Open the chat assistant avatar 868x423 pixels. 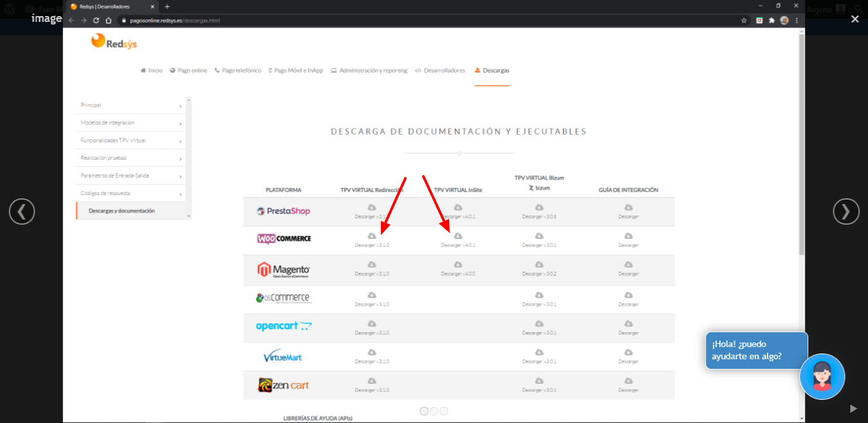pyautogui.click(x=822, y=377)
